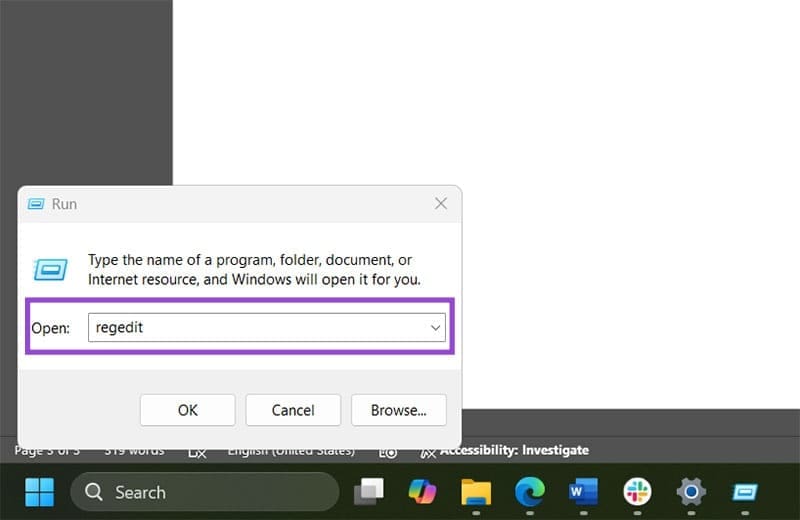Image resolution: width=800 pixels, height=520 pixels.
Task: Click the Run dialog title bar icon
Action: (36, 204)
